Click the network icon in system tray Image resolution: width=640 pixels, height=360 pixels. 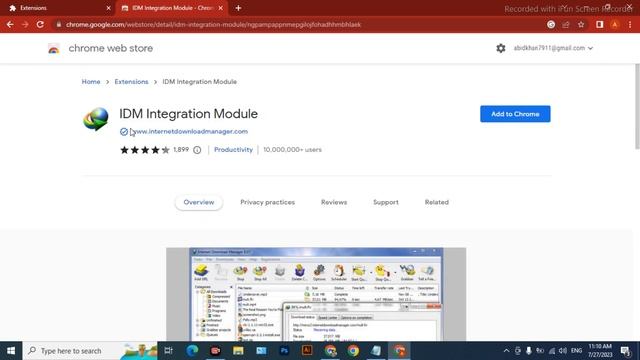552,351
